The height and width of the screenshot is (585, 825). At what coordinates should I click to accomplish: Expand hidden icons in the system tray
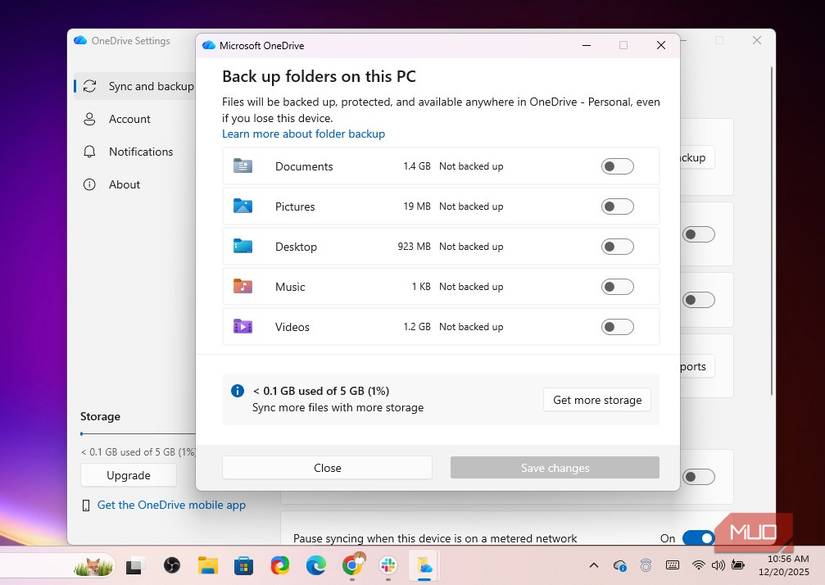pos(593,566)
